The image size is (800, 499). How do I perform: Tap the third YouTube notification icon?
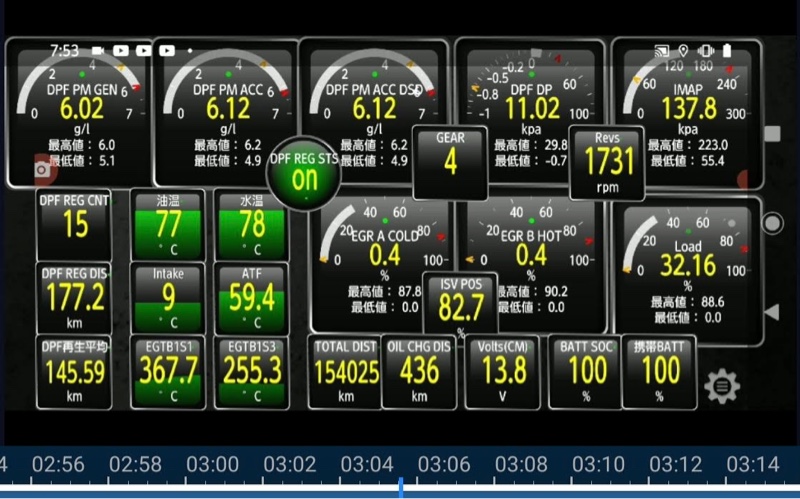click(167, 51)
